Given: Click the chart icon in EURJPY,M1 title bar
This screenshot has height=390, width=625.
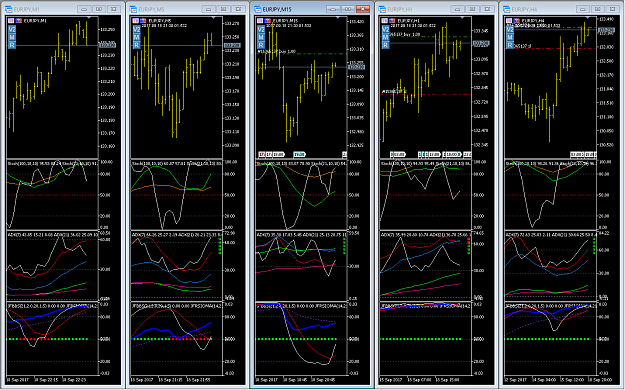Looking at the screenshot, I should (9, 9).
